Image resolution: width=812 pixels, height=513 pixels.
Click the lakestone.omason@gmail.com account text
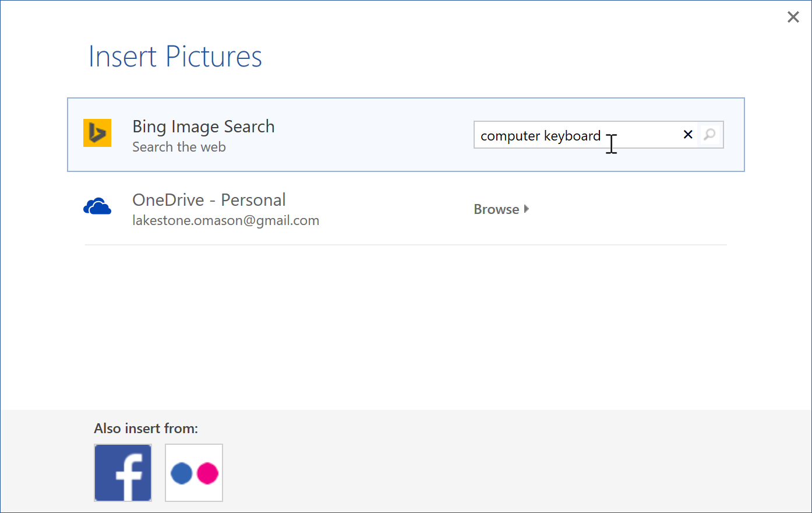225,220
